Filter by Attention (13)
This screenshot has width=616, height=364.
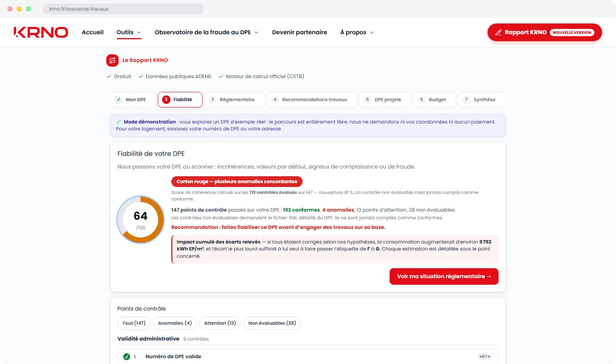click(220, 323)
